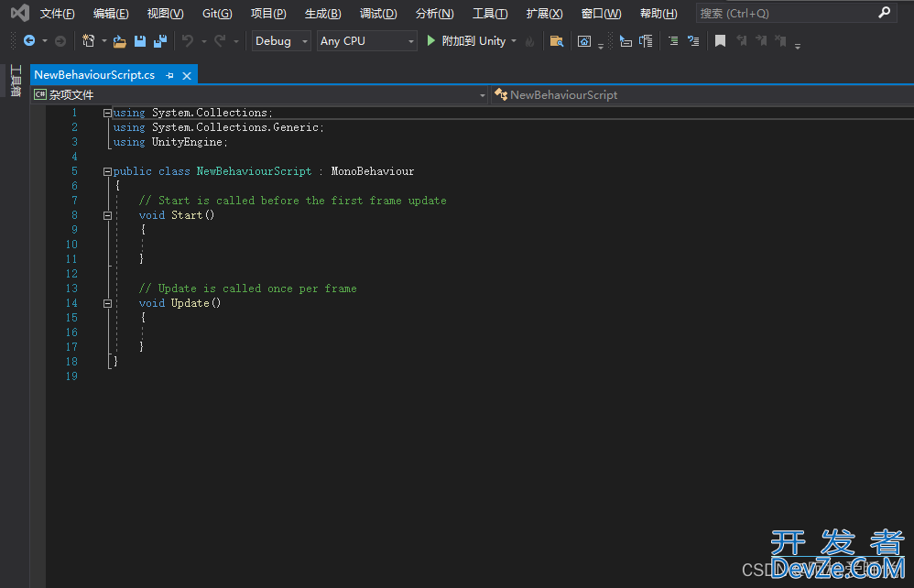Open the toolbox side panel tab
The height and width of the screenshot is (588, 914).
tap(16, 81)
